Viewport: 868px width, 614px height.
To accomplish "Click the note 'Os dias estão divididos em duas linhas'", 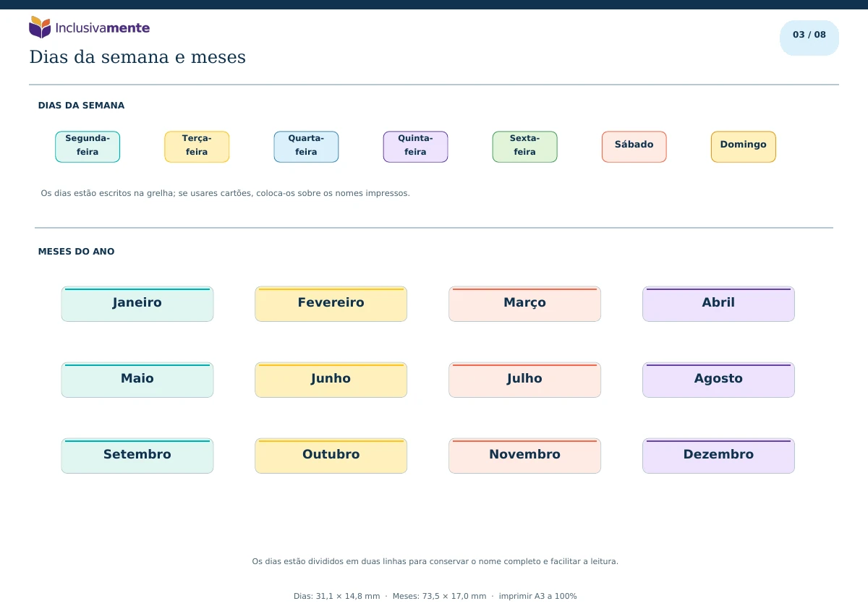I will point(435,561).
